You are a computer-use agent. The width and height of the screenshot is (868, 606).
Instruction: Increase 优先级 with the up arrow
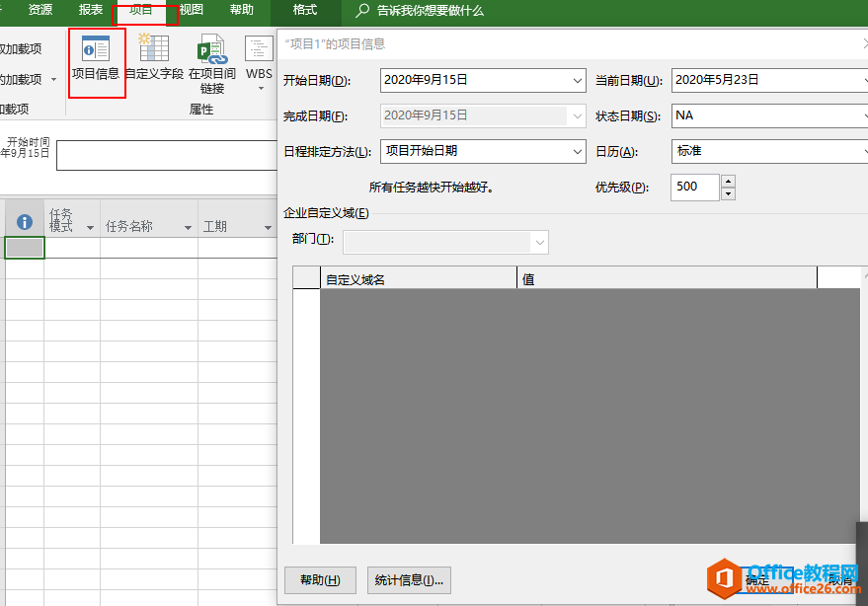[x=728, y=181]
